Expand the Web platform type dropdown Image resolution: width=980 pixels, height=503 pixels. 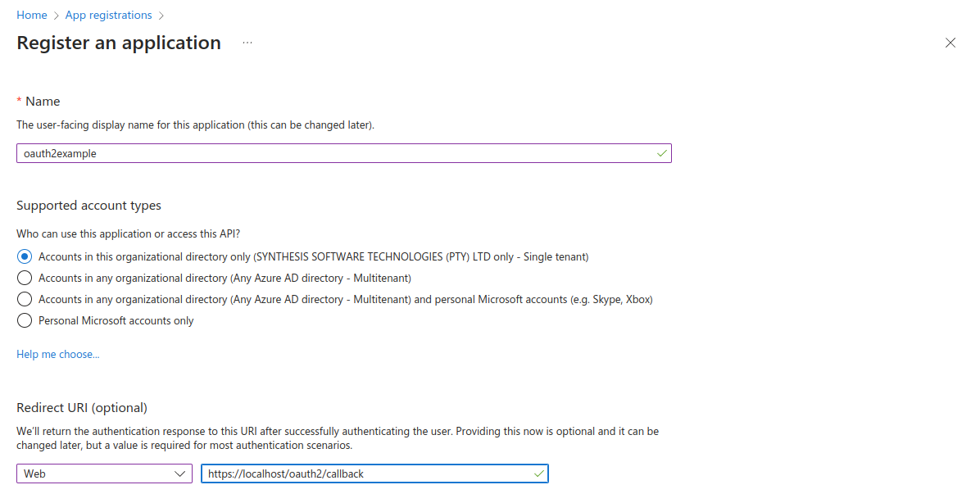tap(104, 474)
